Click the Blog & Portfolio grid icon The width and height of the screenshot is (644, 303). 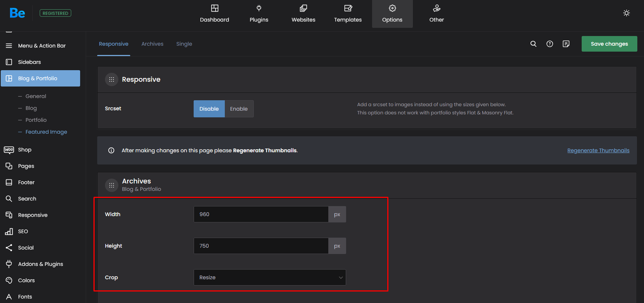tap(9, 78)
